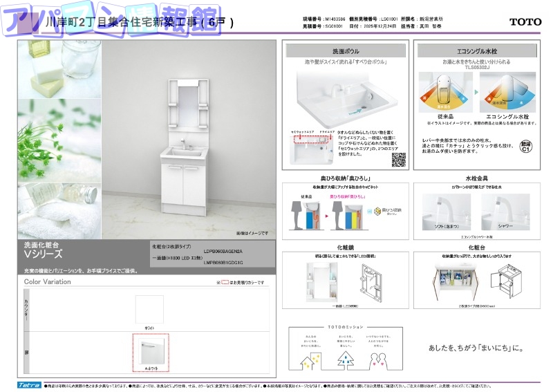
Task: Click the red triangle arrow in 奥ひろし diagram
Action: pos(326,216)
